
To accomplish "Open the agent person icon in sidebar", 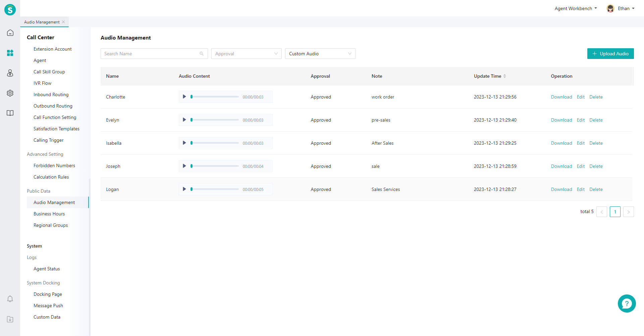I will coord(10,73).
